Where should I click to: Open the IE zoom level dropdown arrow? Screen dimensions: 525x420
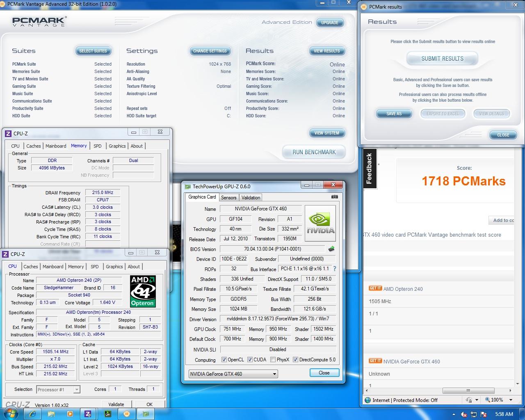511,400
